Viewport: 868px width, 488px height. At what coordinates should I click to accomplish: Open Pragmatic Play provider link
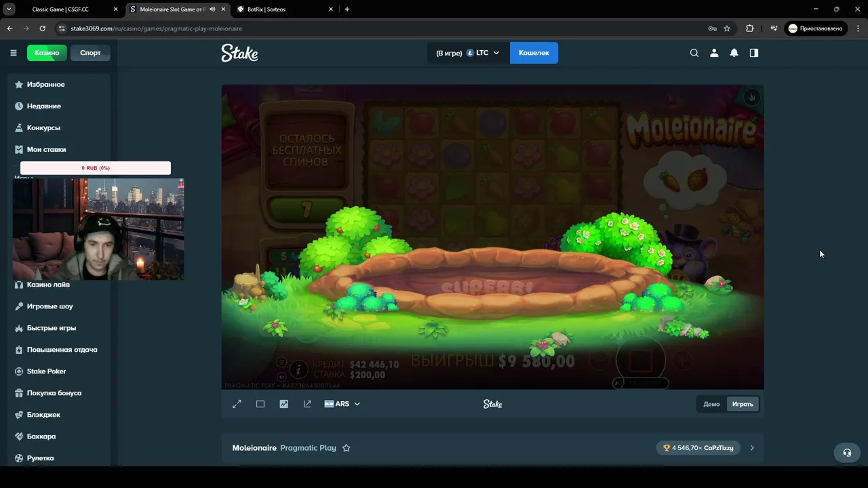pos(308,448)
